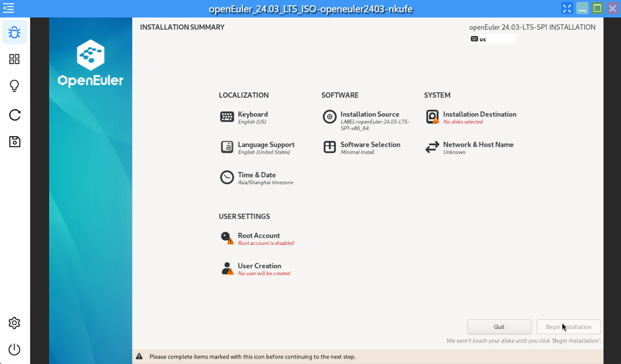621x364 pixels.
Task: Open the Keyboard English (US) entry
Action: [x=253, y=118]
